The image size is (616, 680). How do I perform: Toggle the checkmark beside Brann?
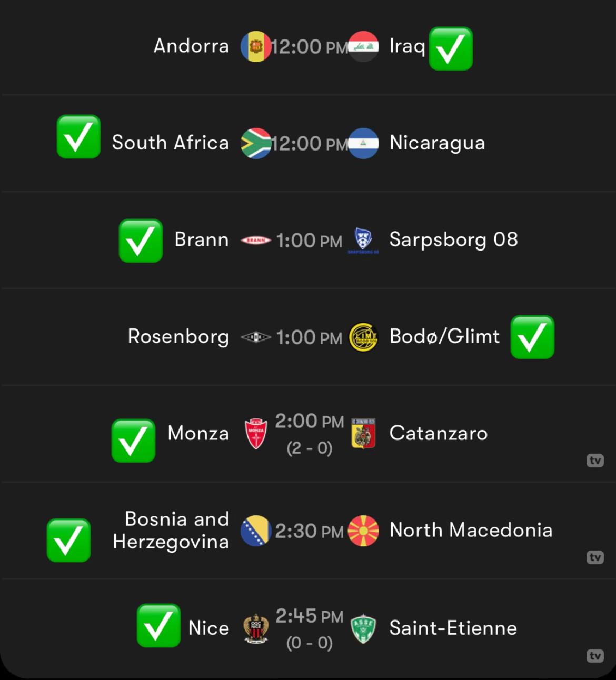(141, 241)
